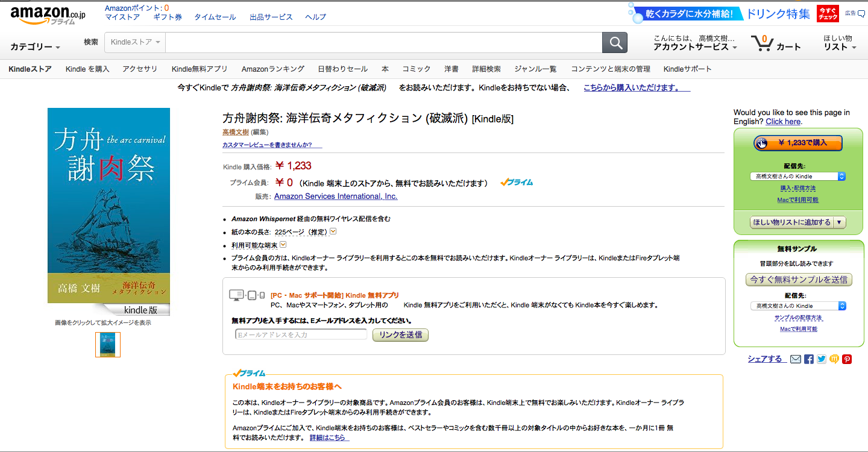This screenshot has width=868, height=452.
Task: Select the small book cover thumbnail
Action: [x=108, y=345]
